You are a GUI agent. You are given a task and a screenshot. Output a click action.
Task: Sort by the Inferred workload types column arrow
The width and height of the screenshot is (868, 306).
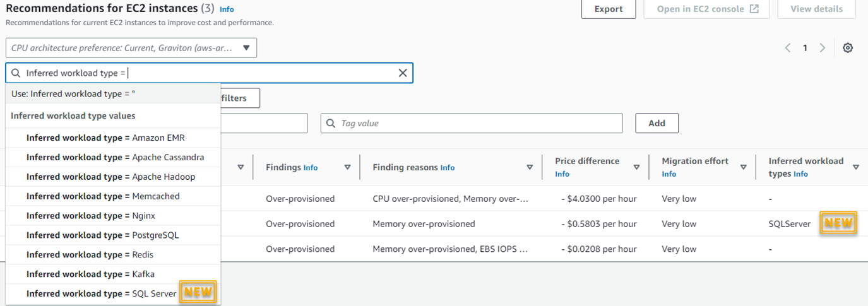tap(856, 167)
